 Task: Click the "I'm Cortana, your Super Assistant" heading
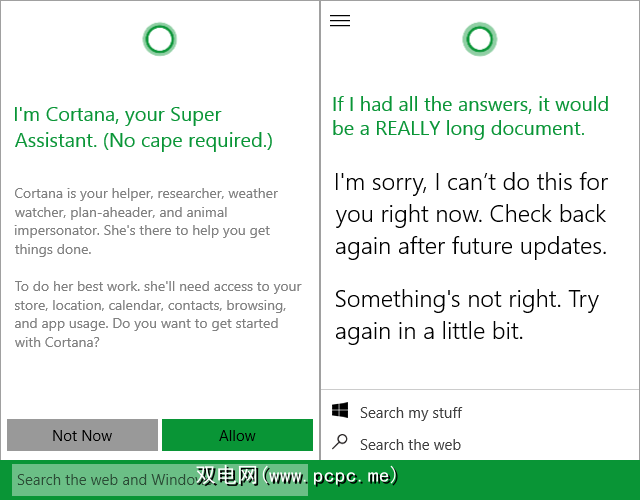[144, 128]
